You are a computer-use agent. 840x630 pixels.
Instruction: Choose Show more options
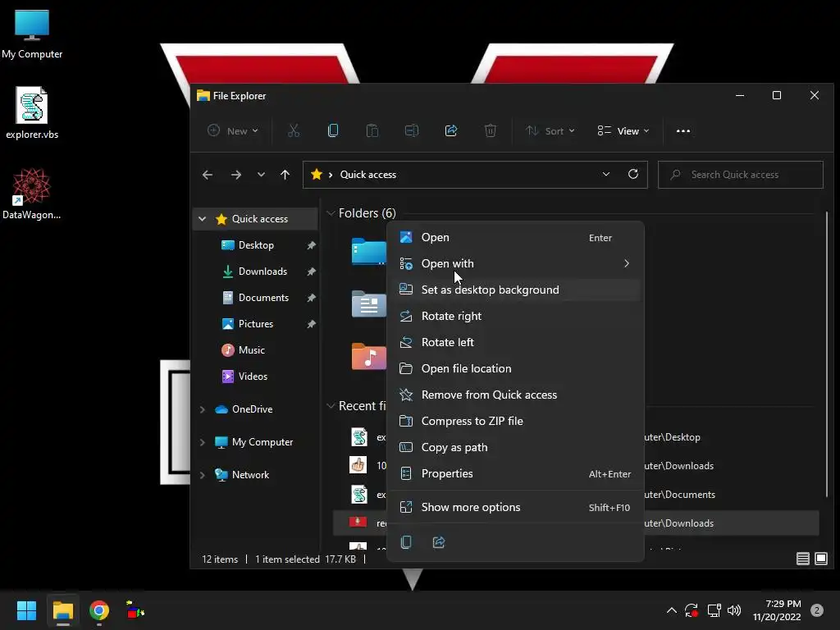515,507
